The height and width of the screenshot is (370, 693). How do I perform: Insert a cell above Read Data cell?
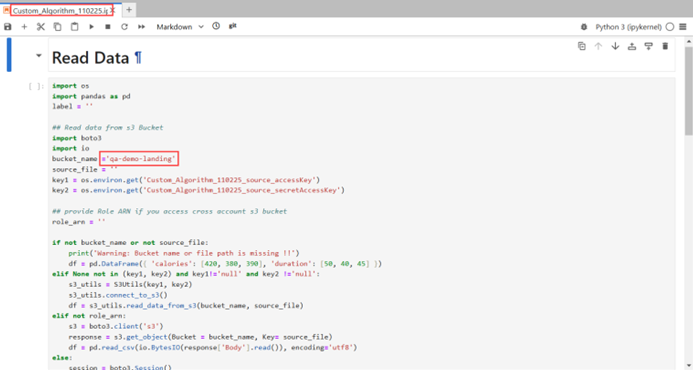pos(632,46)
